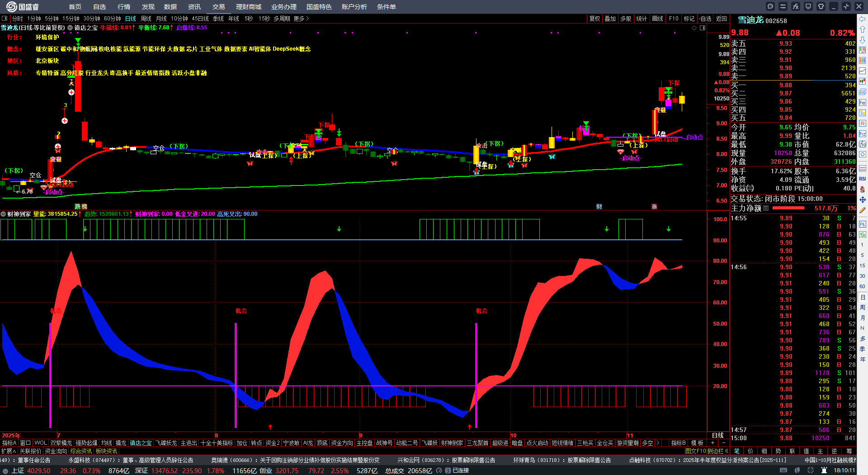Click the 返回 button
The width and height of the screenshot is (868, 475).
[722, 19]
